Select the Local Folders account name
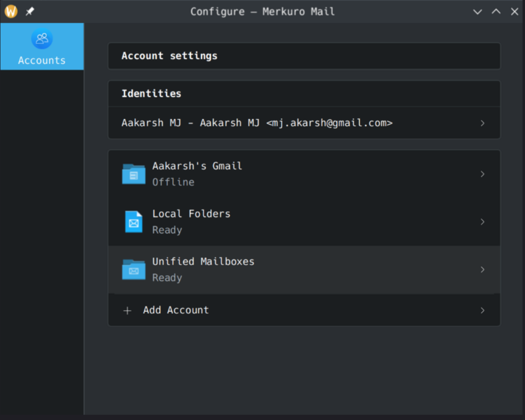 click(x=192, y=214)
